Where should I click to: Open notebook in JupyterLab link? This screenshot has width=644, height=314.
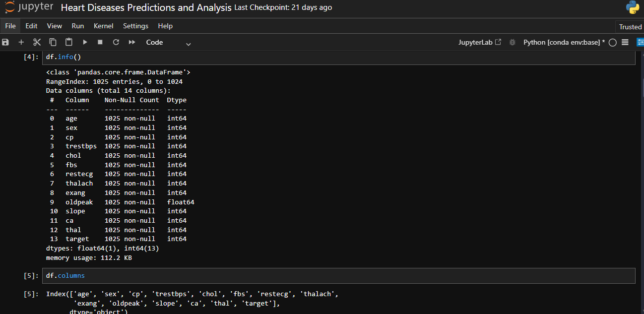click(x=480, y=42)
